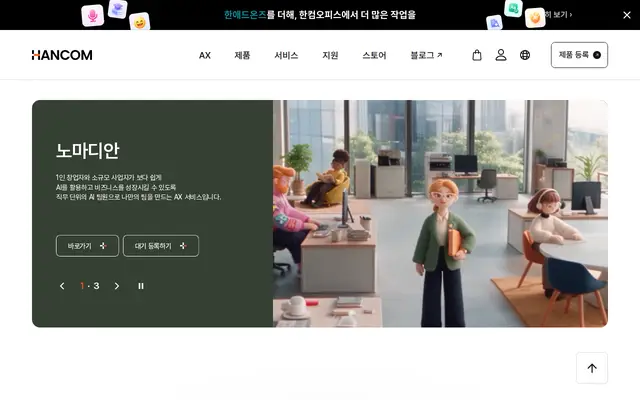Click the smiley emoji icon in banner
This screenshot has width=640, height=400.
pos(140,22)
